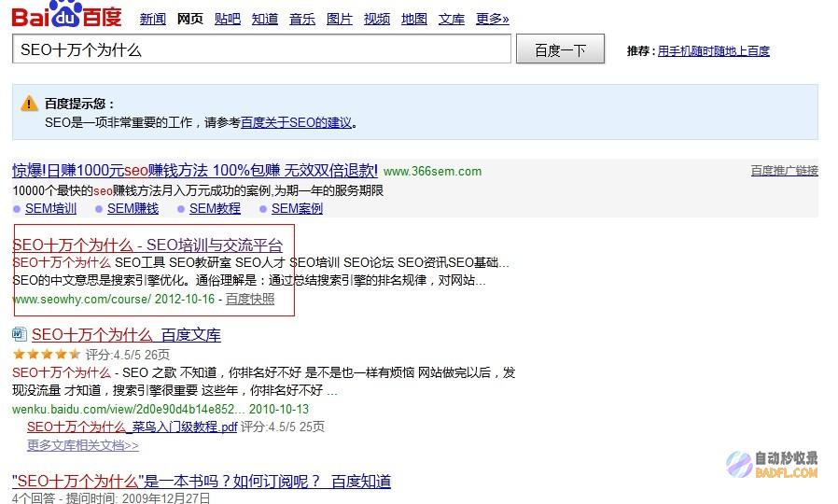
Task: Open the SEM培训 sublink
Action: point(50,208)
